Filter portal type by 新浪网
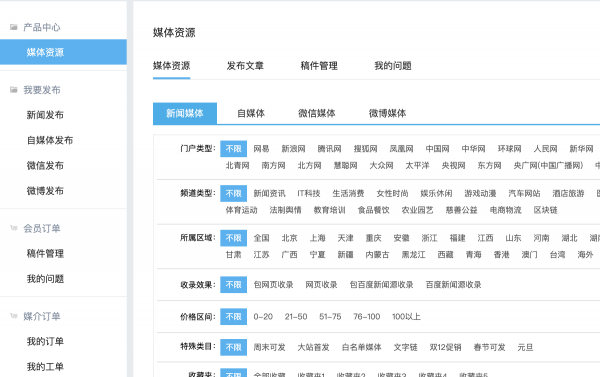 click(x=293, y=149)
